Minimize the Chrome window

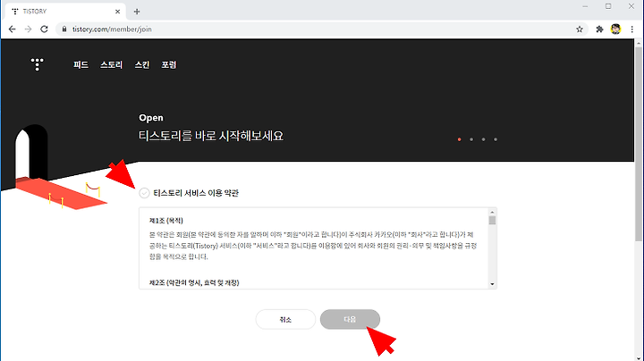(x=585, y=6)
